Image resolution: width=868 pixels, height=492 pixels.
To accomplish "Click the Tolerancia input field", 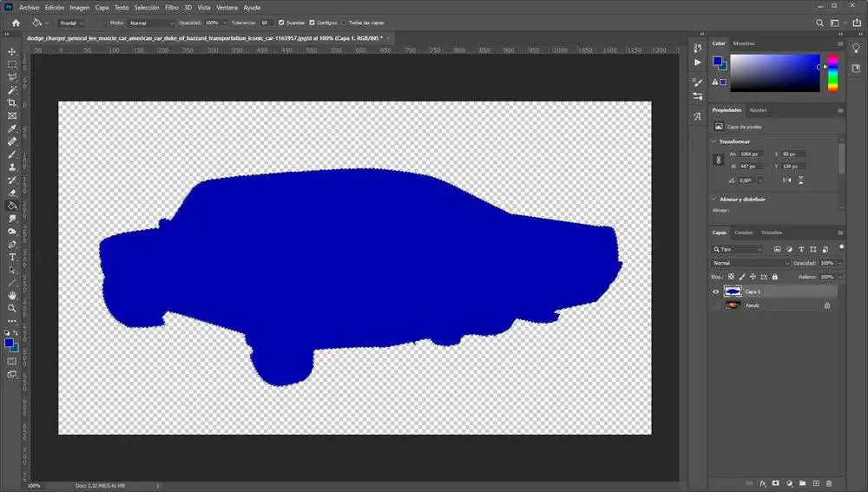I will (266, 23).
